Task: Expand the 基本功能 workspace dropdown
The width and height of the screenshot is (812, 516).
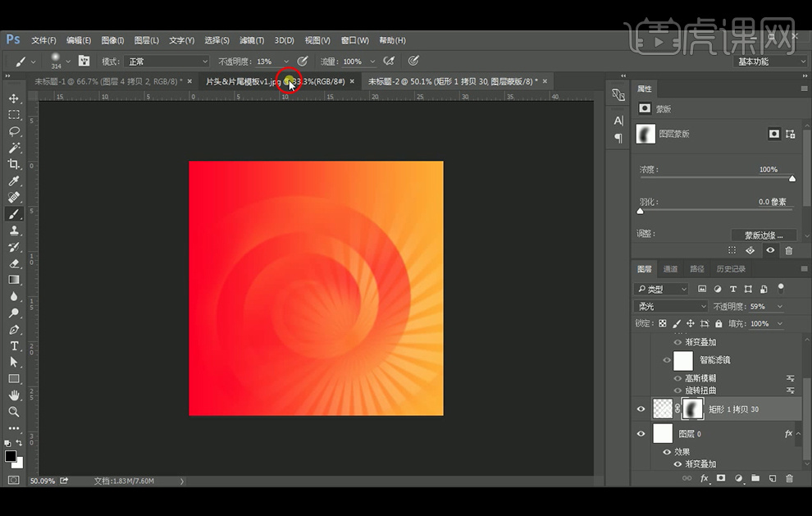Action: pos(770,62)
